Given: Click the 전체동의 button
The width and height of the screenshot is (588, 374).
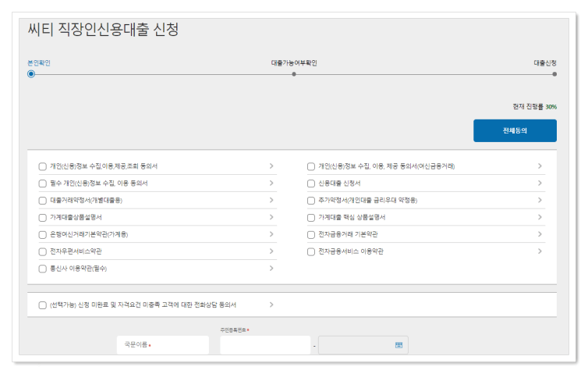Looking at the screenshot, I should (515, 130).
